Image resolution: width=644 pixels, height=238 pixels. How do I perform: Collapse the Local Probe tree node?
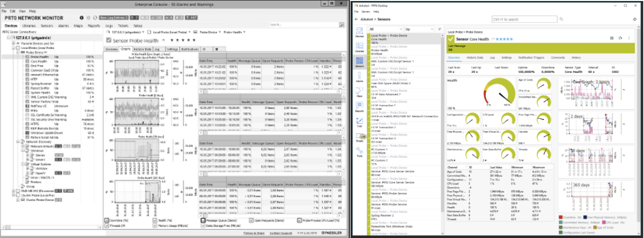coord(14,47)
